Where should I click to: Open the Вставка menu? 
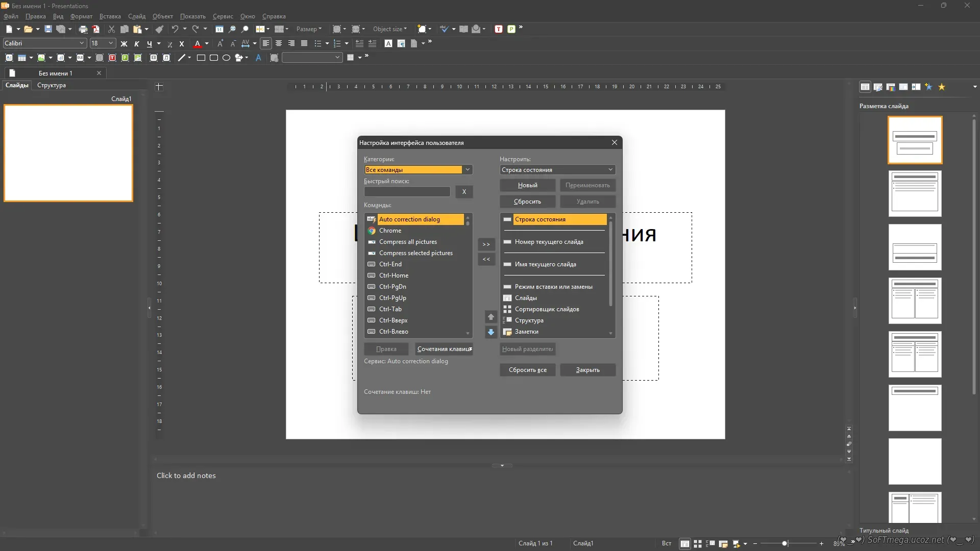coord(110,16)
